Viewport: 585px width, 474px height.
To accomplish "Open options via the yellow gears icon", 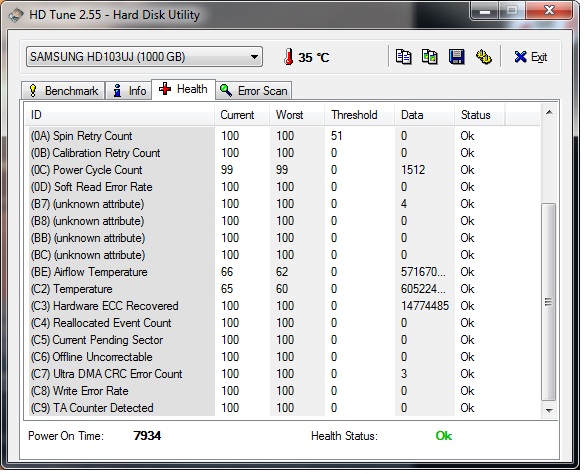I will [x=484, y=57].
